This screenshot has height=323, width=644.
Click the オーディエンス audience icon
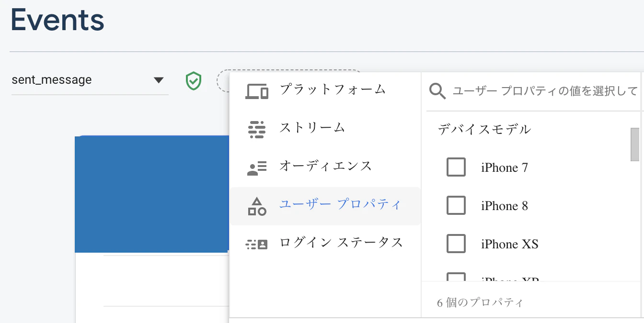coord(257,167)
